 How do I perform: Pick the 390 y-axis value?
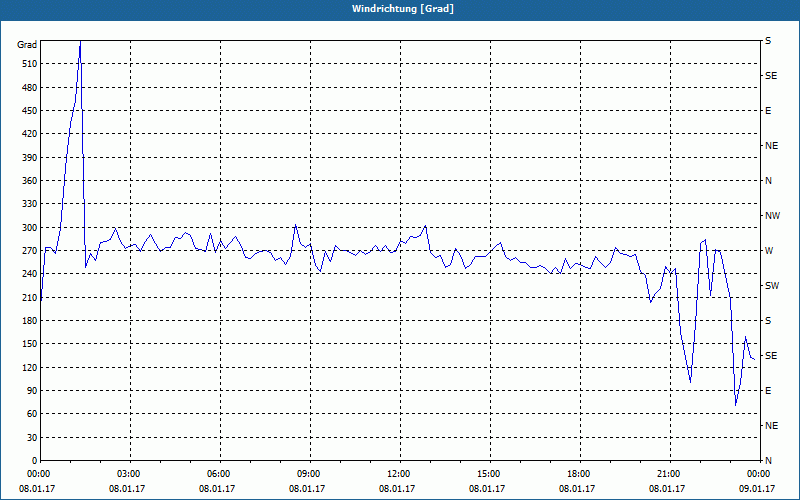30,157
